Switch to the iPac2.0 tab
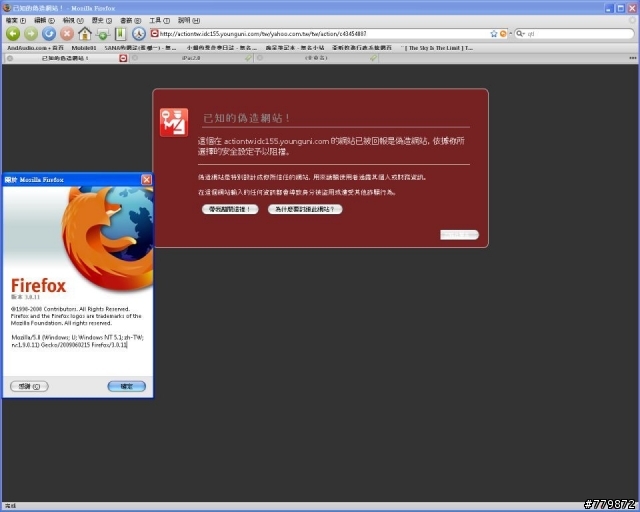 coord(191,58)
